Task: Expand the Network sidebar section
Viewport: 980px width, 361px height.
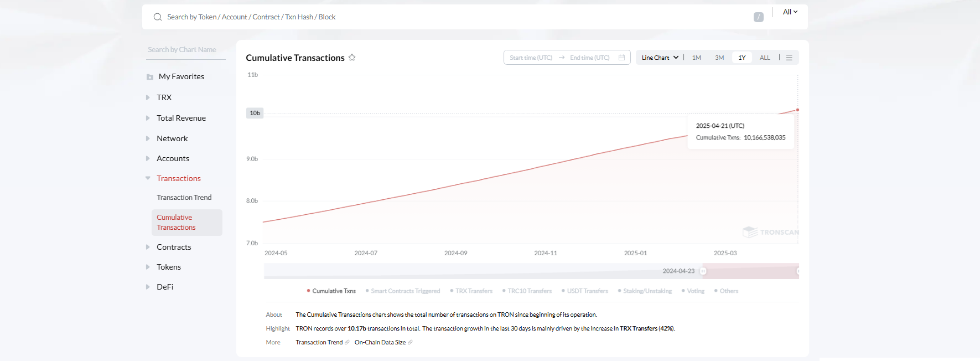Action: [x=148, y=138]
